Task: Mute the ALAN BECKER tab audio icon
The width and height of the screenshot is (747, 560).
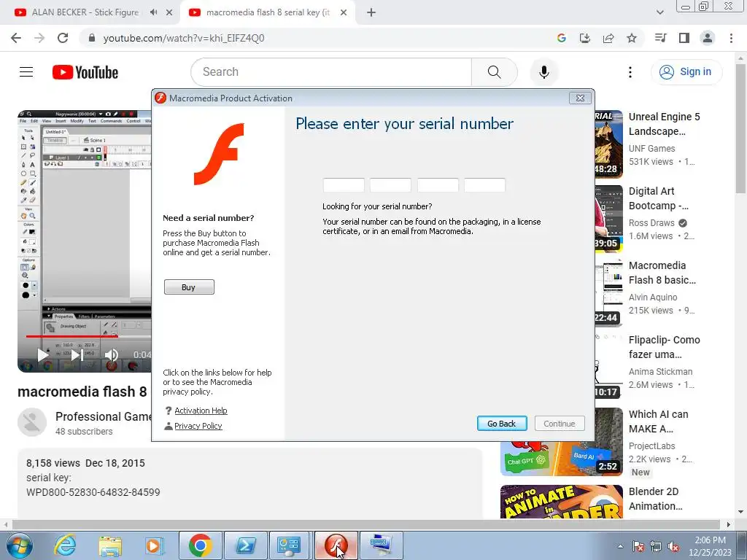Action: (x=153, y=12)
